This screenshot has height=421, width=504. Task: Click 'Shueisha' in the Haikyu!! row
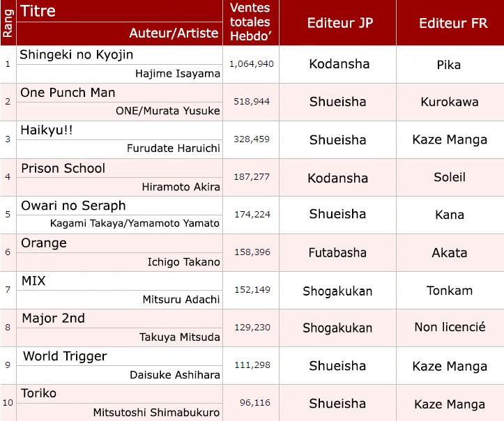pos(338,140)
